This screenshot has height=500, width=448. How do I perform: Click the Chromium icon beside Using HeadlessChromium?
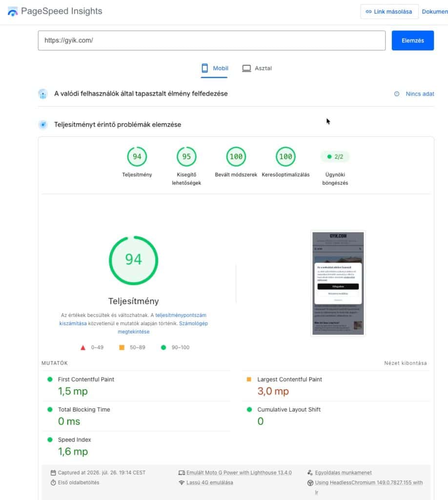pos(310,483)
